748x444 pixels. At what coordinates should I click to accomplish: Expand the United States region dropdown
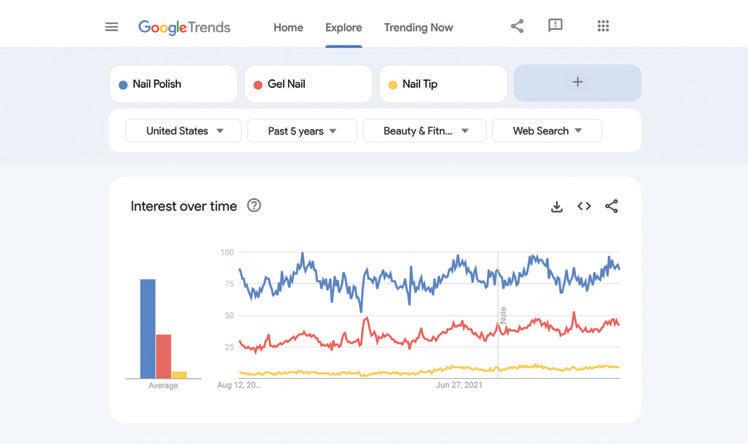point(184,131)
